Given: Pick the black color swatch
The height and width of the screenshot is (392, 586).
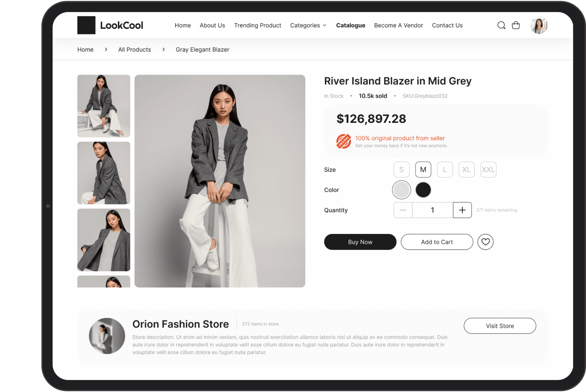Looking at the screenshot, I should pyautogui.click(x=423, y=190).
